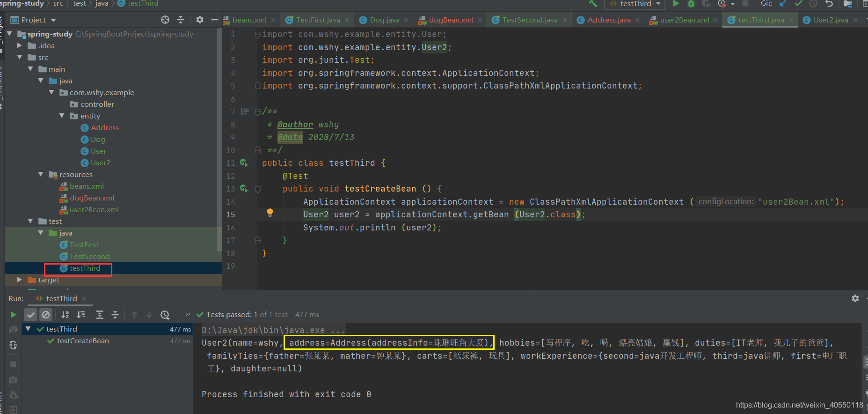Open the dogBean.xml editor tab
The image size is (868, 414).
pos(451,20)
